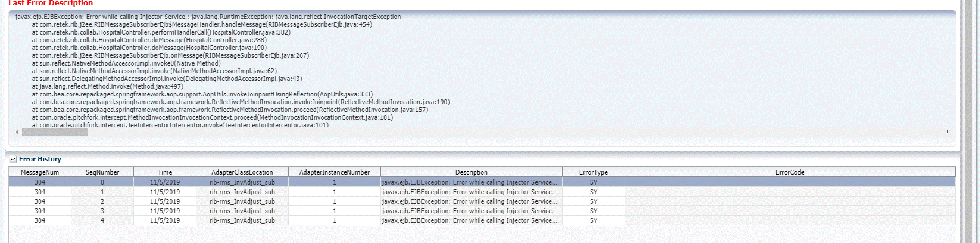The image size is (980, 243).
Task: Click the date 11/5/2019 in SeqNumber 3 row
Action: pos(165,211)
